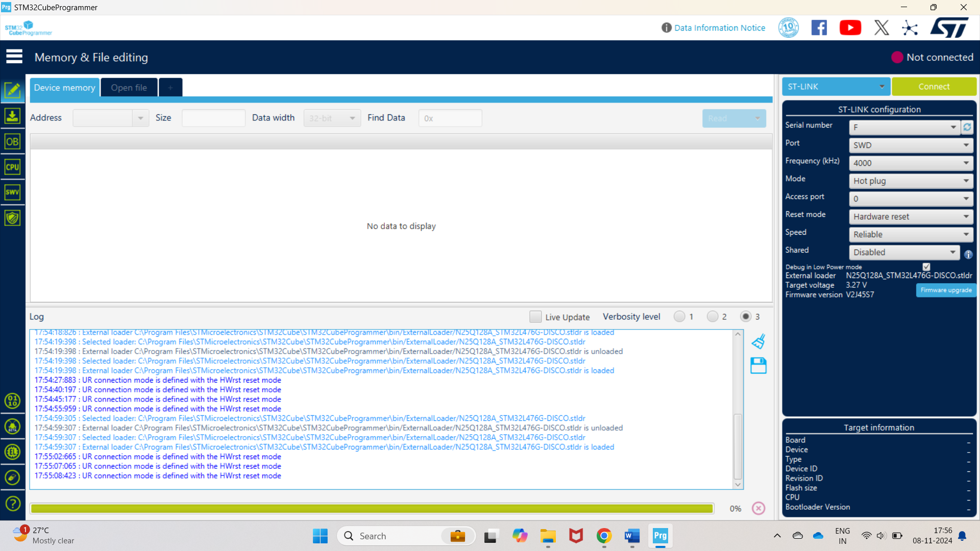Clear the log with the broom icon
980x551 pixels.
[758, 341]
